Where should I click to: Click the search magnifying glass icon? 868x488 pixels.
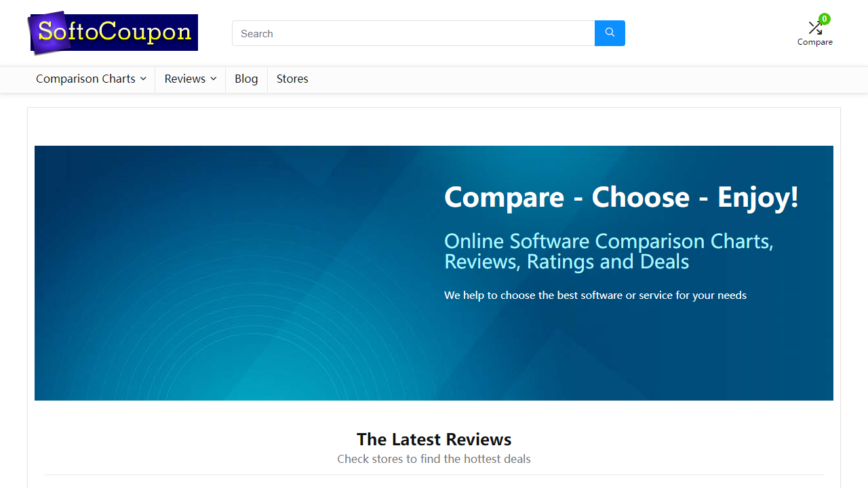pyautogui.click(x=609, y=33)
